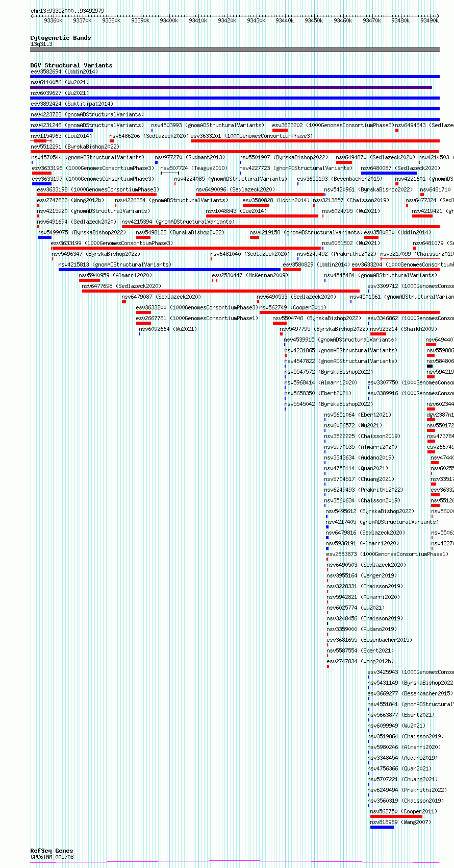Click Cytogenetic Bands track title

point(61,38)
